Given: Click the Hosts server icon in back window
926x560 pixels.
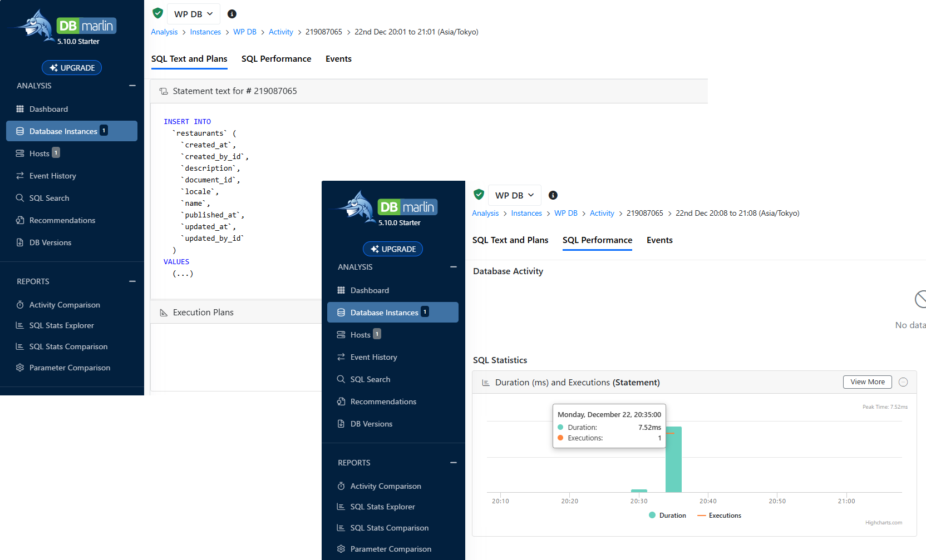Looking at the screenshot, I should pos(20,153).
